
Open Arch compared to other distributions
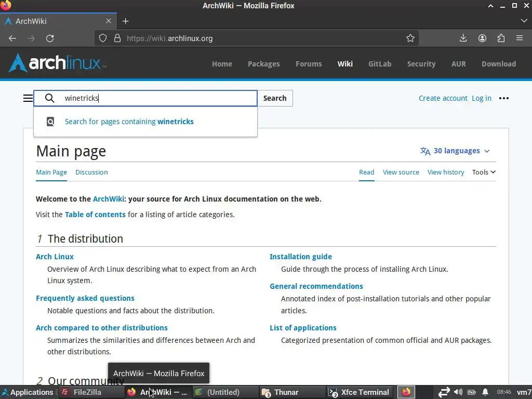102,328
